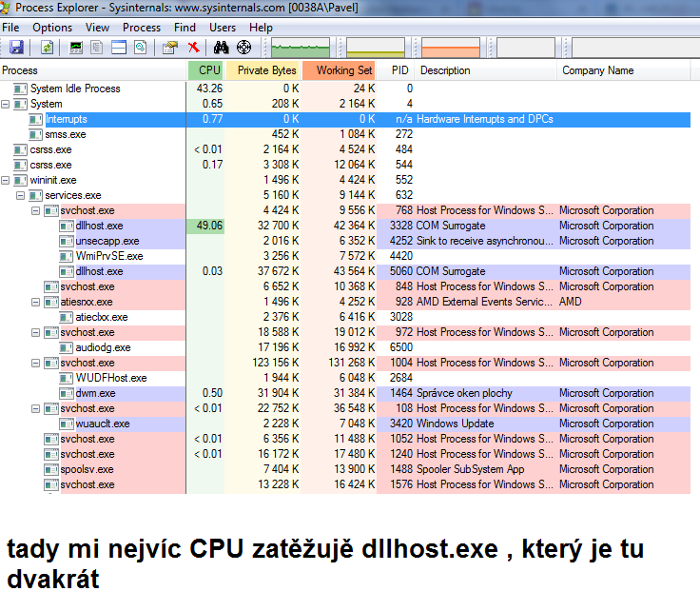Open the Options menu

pos(52,28)
